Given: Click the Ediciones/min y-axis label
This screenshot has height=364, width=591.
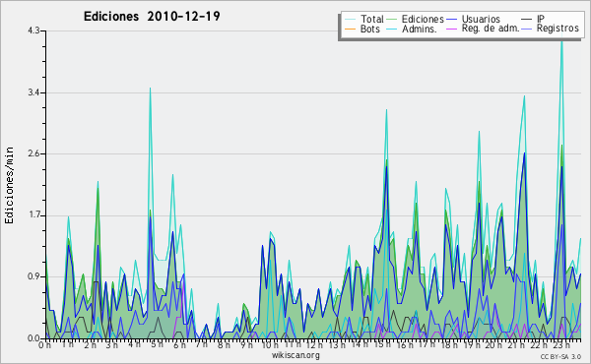Looking at the screenshot, I should pos(9,185).
